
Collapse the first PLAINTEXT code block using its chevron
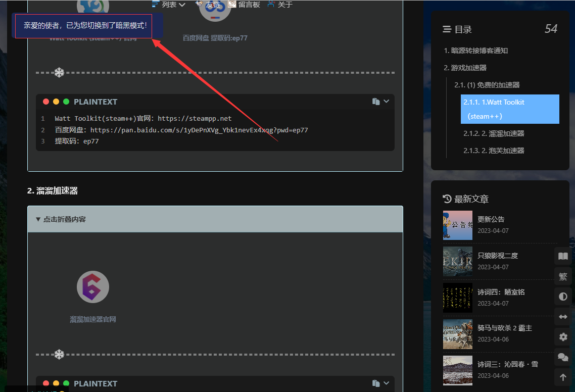coord(387,102)
